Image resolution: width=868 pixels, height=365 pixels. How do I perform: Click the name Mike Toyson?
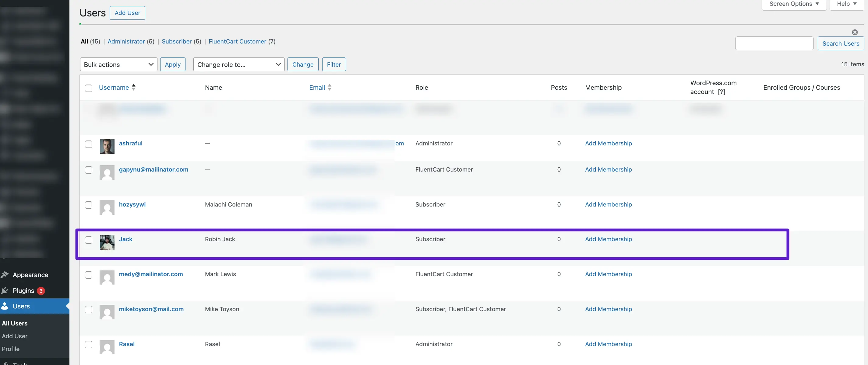point(222,309)
